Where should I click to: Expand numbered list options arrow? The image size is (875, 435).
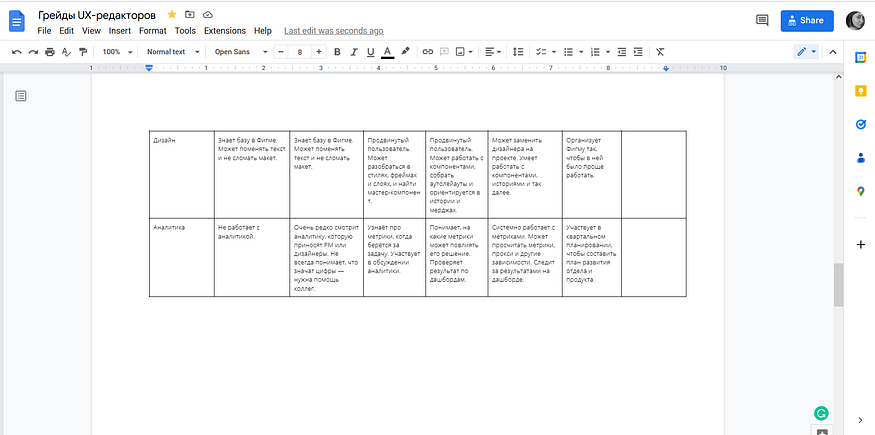[x=608, y=52]
